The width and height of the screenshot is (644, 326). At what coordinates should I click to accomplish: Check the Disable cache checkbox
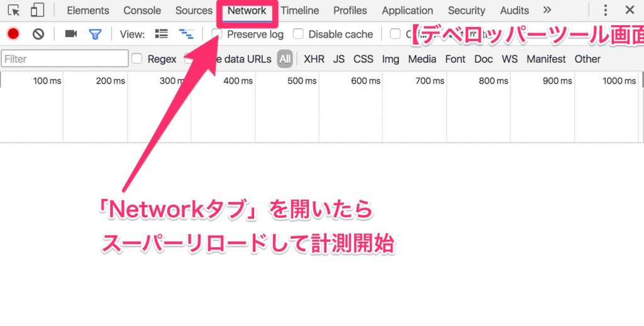[298, 34]
